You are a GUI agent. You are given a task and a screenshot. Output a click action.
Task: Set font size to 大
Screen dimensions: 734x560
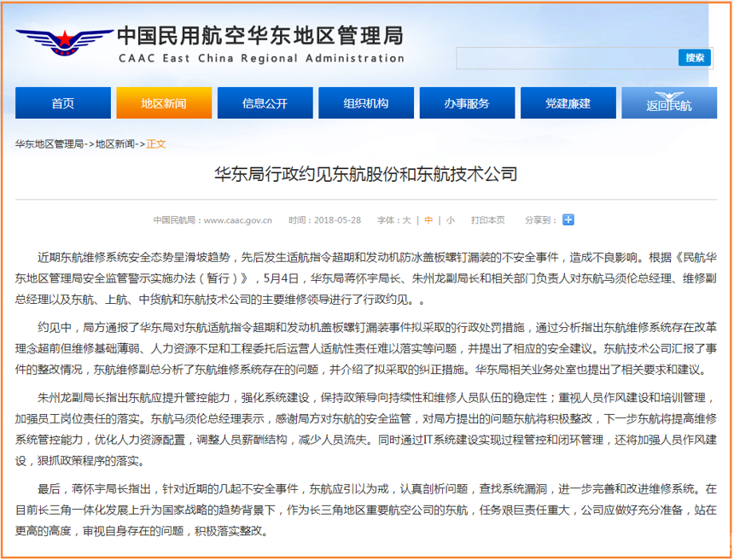point(407,220)
